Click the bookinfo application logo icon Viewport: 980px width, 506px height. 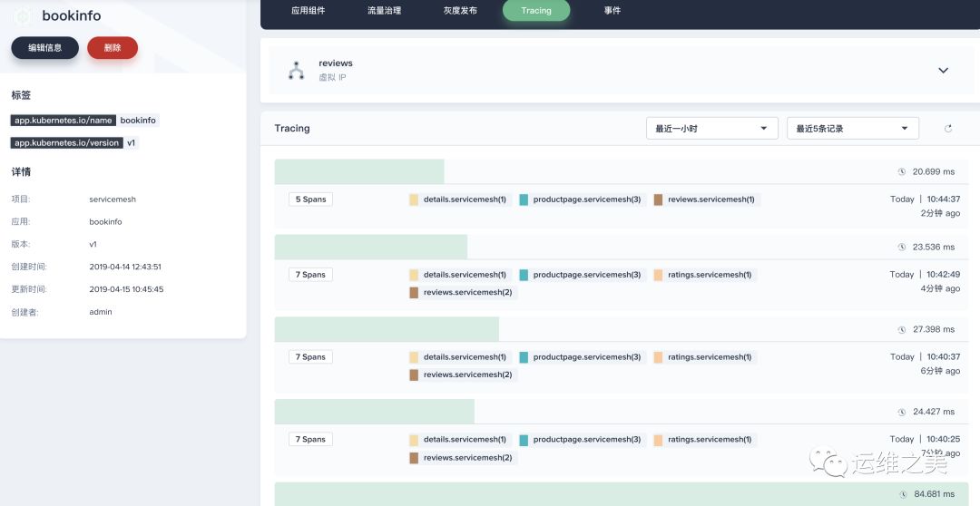click(23, 17)
